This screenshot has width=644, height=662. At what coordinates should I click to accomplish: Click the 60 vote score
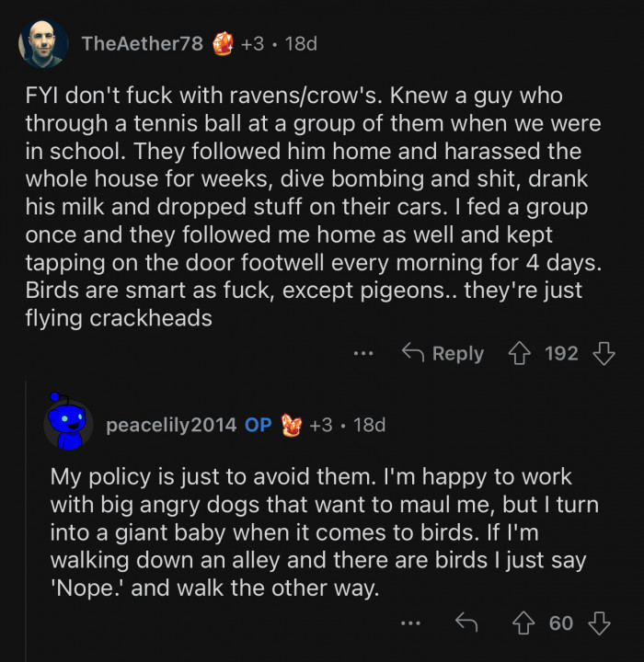click(561, 623)
